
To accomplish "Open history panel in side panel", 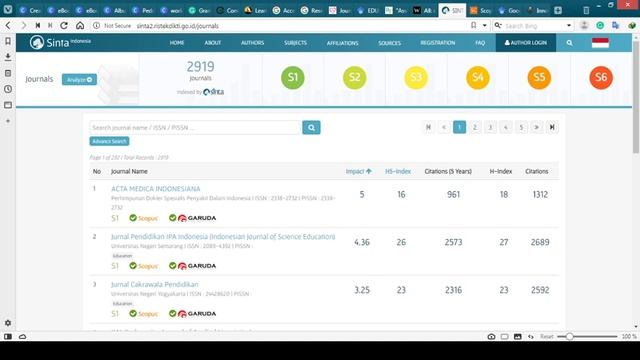I will click(x=8, y=89).
